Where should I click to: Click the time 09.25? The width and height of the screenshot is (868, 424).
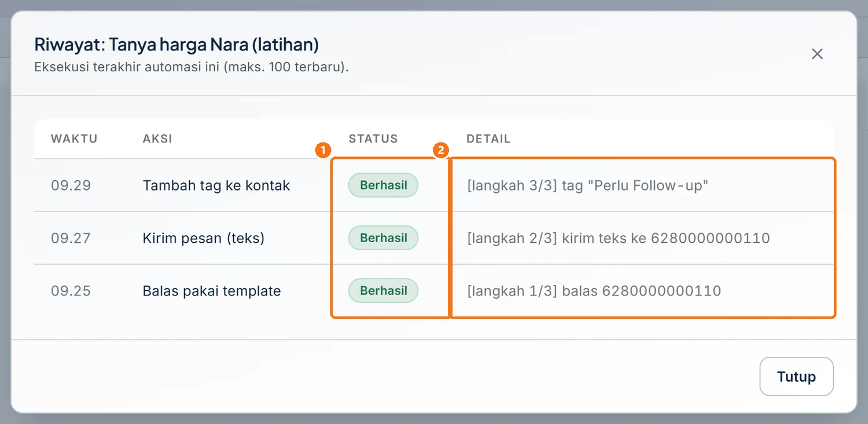pyautogui.click(x=71, y=291)
